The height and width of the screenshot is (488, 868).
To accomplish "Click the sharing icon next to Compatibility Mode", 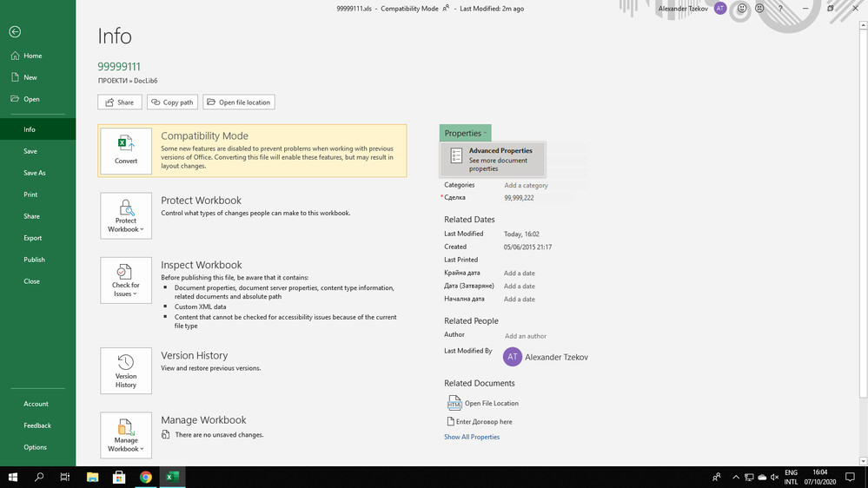I will [x=446, y=9].
